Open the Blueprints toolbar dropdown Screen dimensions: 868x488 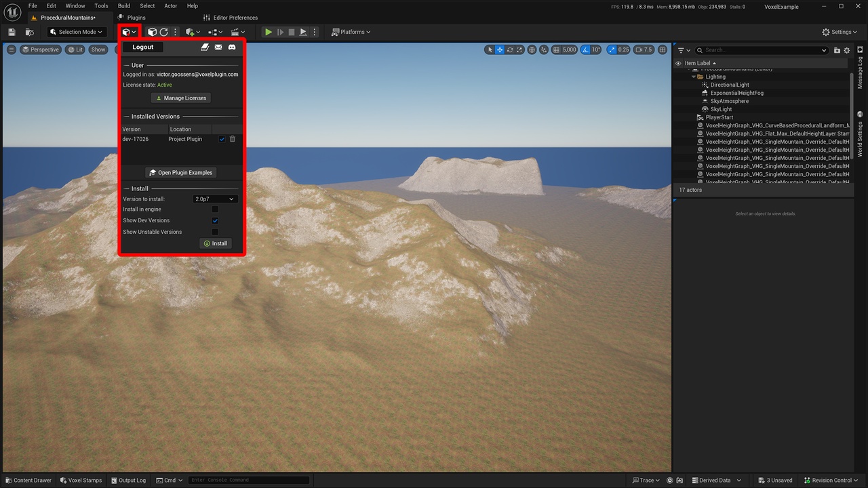click(215, 32)
